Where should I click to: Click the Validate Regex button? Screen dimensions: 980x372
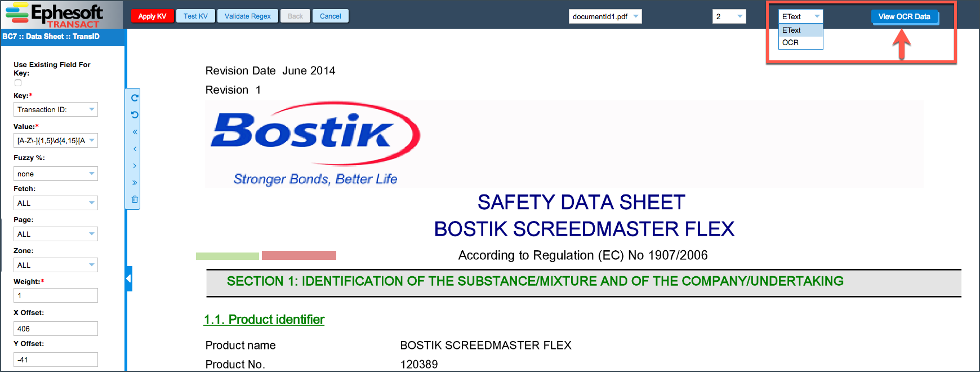(x=248, y=16)
